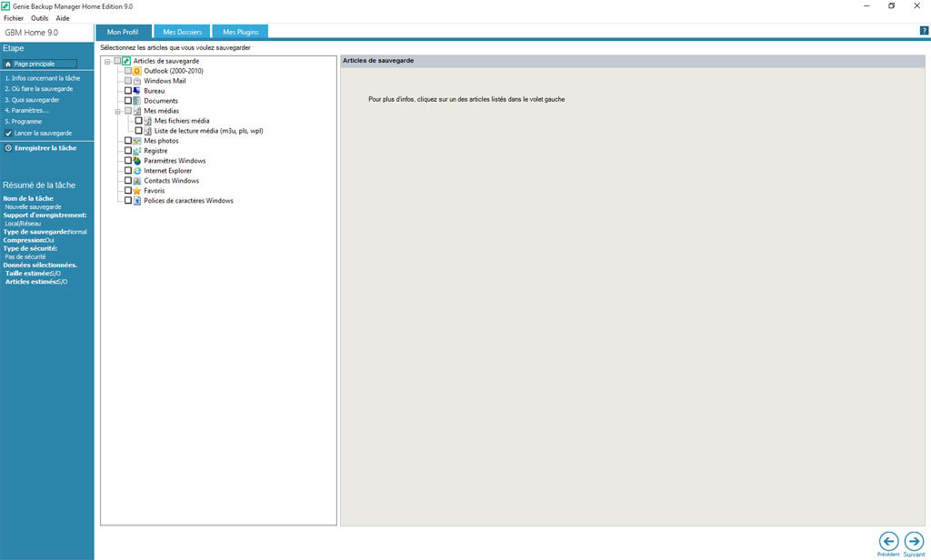Click the Registre registry icon
Viewport: 931px width, 560px height.
click(137, 151)
